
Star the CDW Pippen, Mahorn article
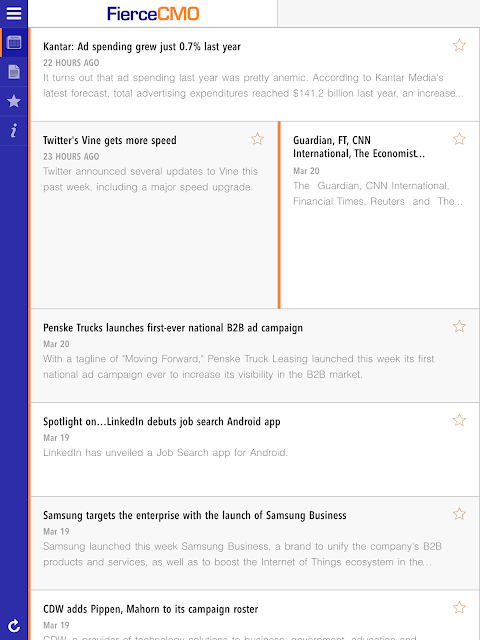point(459,607)
